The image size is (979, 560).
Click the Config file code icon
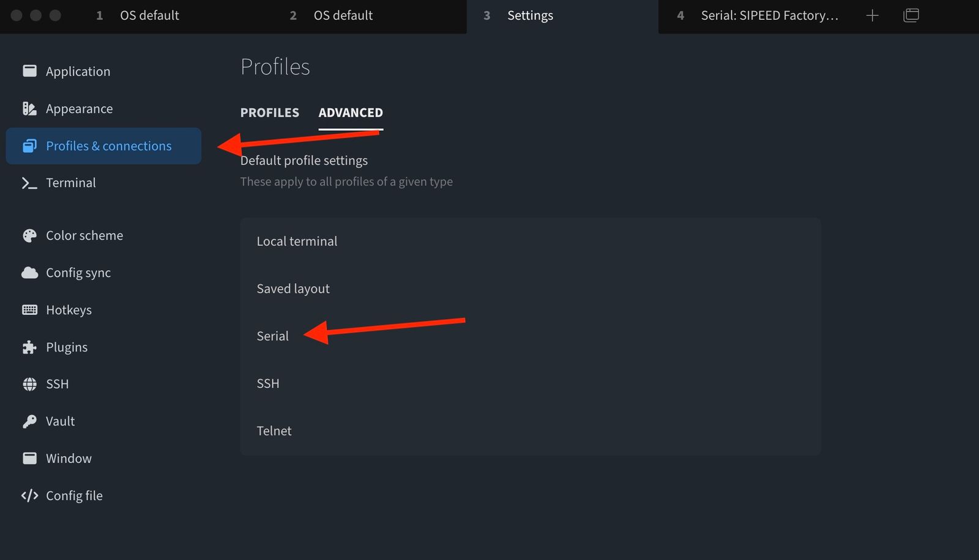click(29, 496)
